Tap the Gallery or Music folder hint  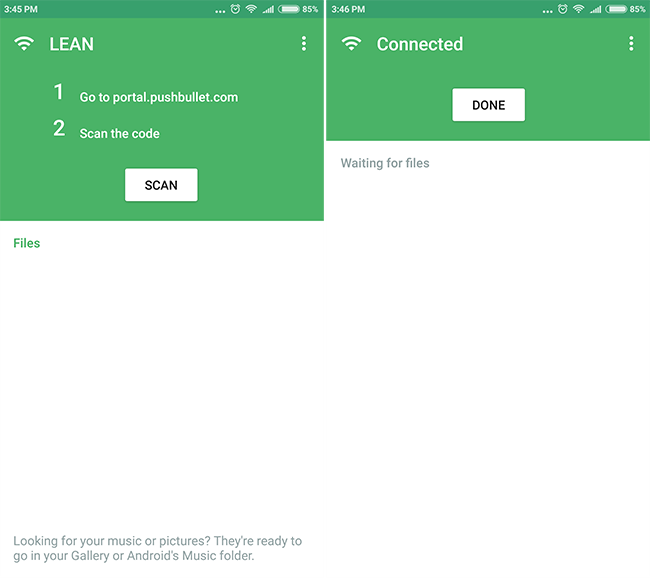click(158, 548)
